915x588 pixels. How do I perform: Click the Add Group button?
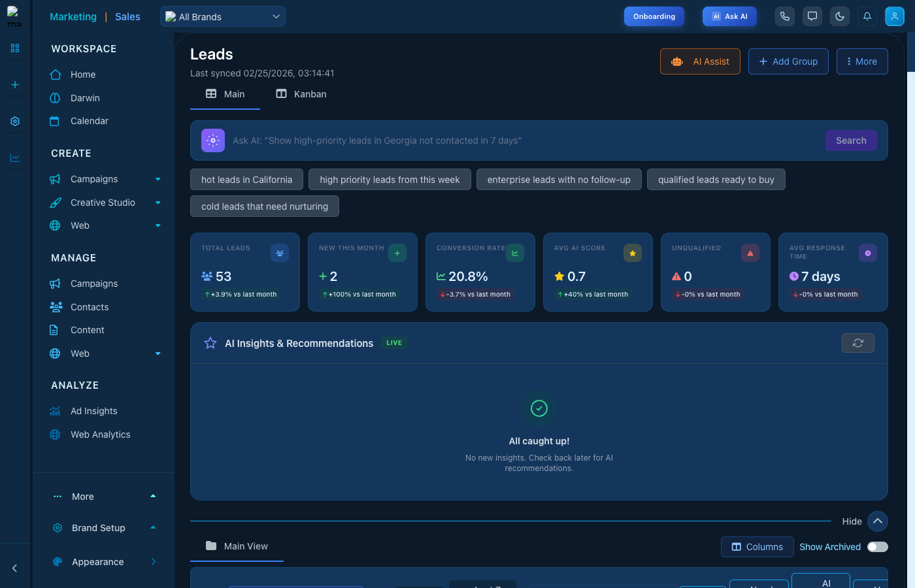tap(788, 61)
